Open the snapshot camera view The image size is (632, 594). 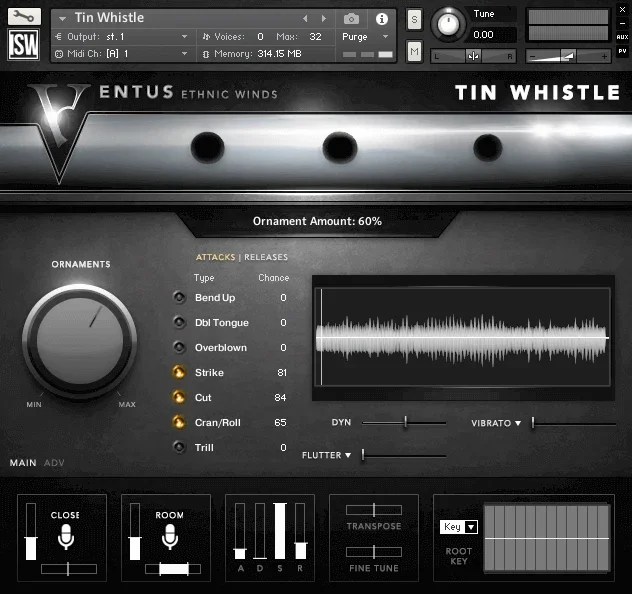pyautogui.click(x=351, y=19)
